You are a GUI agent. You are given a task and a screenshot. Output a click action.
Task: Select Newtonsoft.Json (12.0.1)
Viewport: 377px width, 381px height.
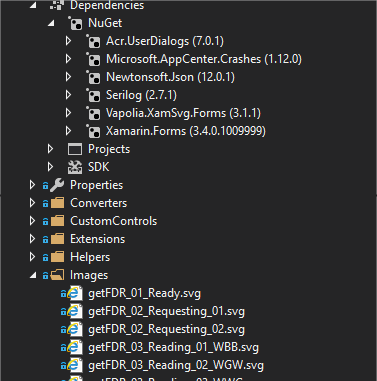coord(170,77)
